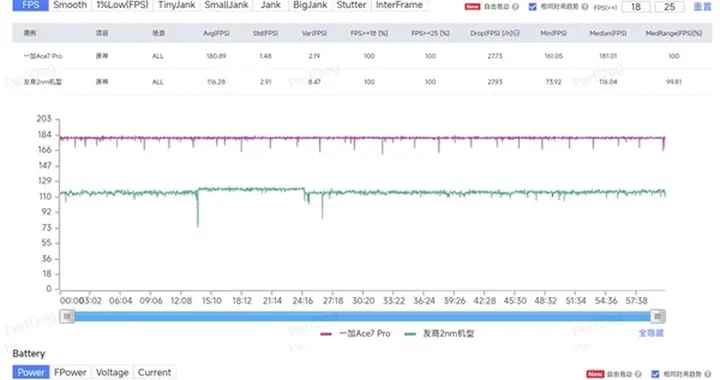The image size is (720, 380).
Task: Click the Std(FPS) column header
Action: (x=265, y=33)
